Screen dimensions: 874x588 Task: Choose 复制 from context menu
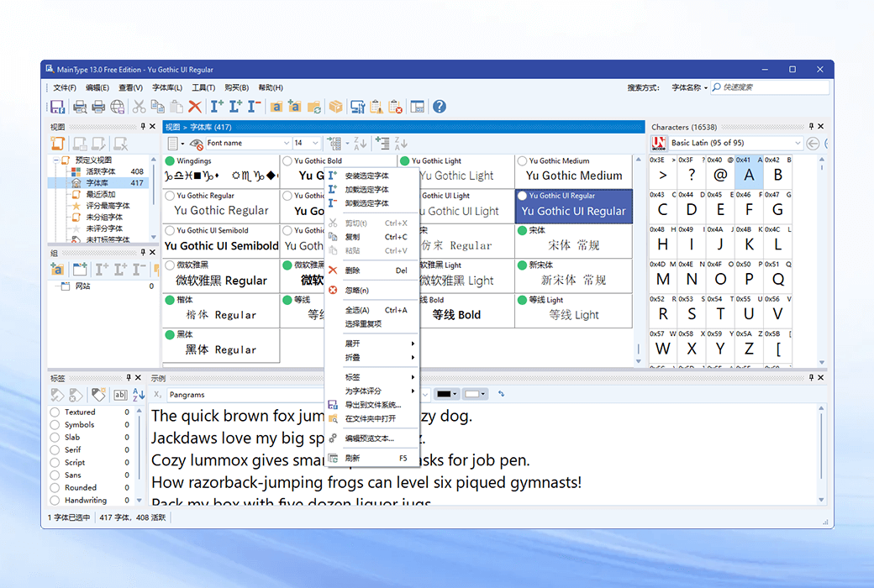tap(371, 237)
